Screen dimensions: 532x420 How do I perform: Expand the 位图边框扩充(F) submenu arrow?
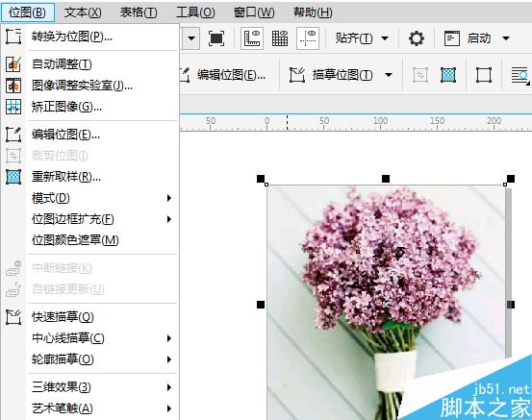(x=169, y=219)
